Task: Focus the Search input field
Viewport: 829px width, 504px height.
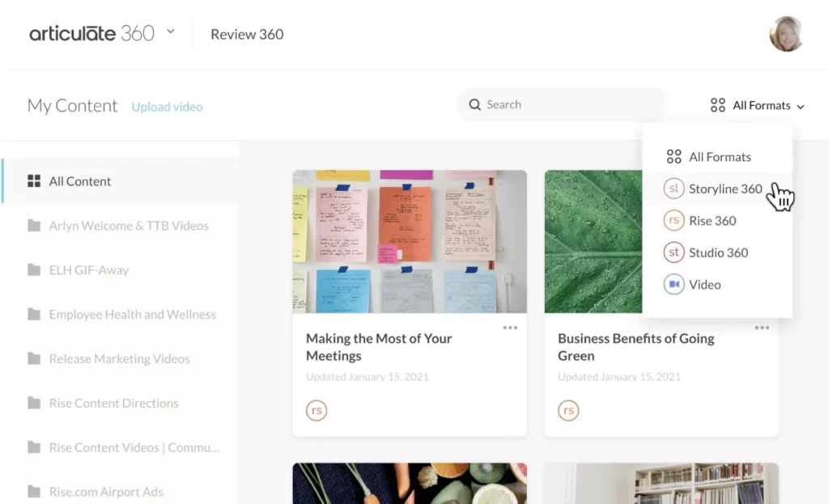Action: click(567, 105)
